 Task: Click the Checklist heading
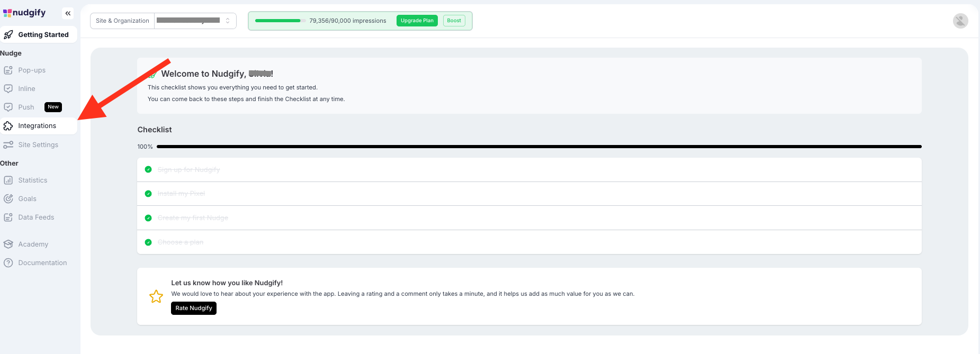tap(155, 130)
